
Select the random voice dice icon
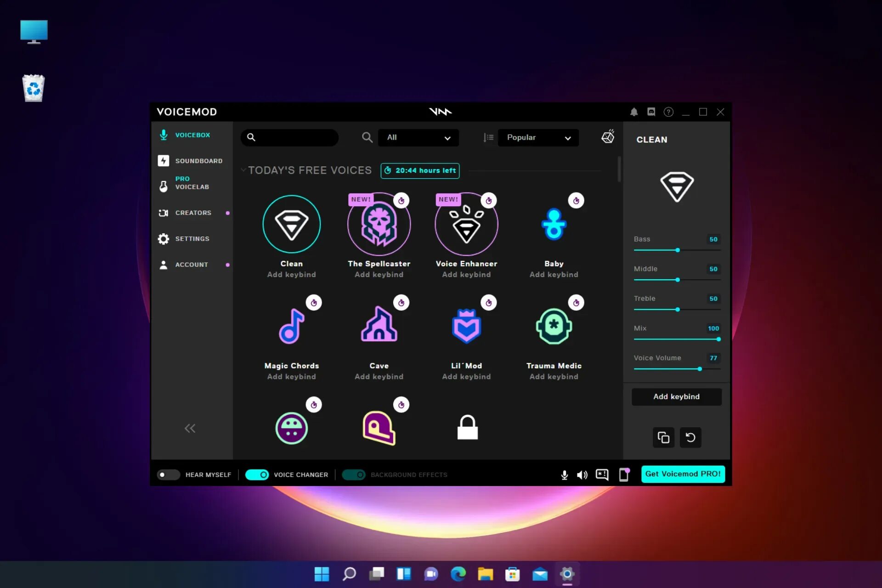(x=607, y=136)
